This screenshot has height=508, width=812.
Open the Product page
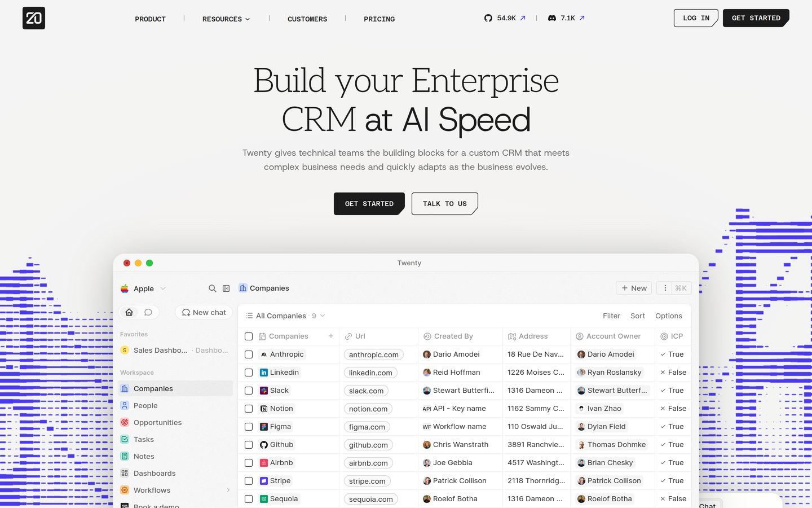150,19
